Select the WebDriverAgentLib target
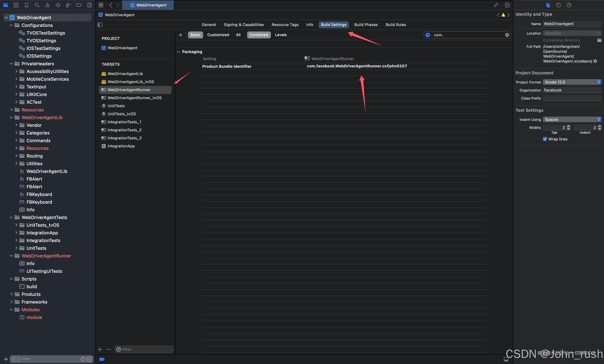The image size is (604, 364). pos(125,74)
